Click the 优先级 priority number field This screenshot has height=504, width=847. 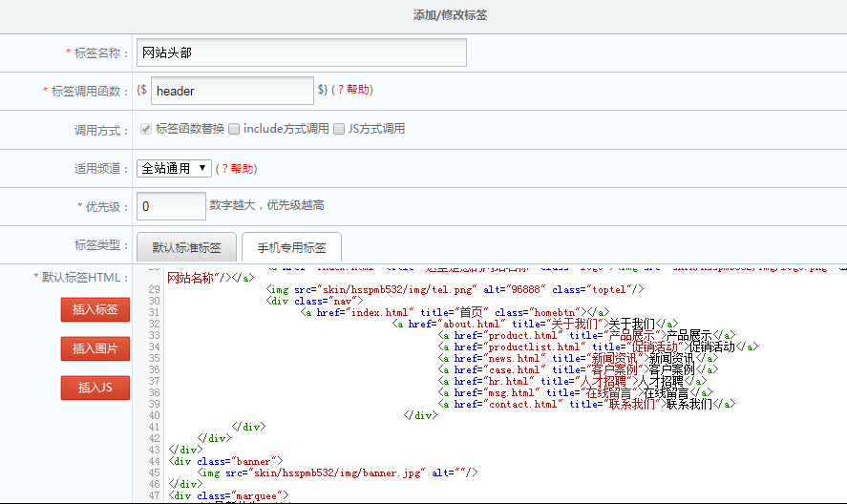coord(172,205)
